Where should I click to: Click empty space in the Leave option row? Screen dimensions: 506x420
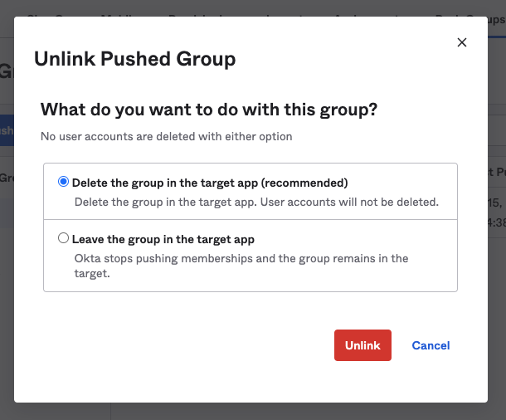[x=373, y=239]
